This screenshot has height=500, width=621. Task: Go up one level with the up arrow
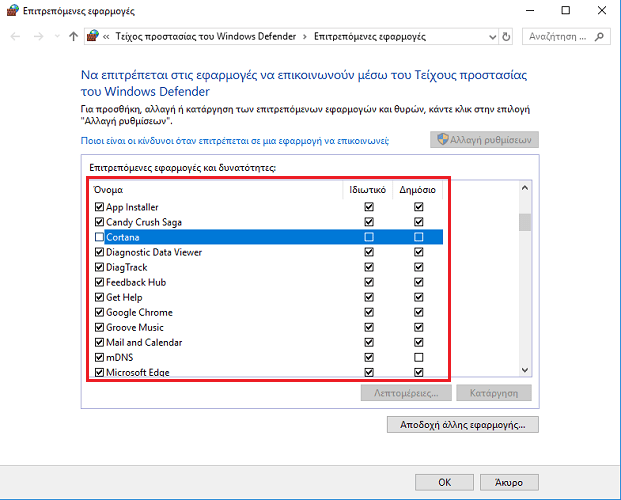coord(73,37)
